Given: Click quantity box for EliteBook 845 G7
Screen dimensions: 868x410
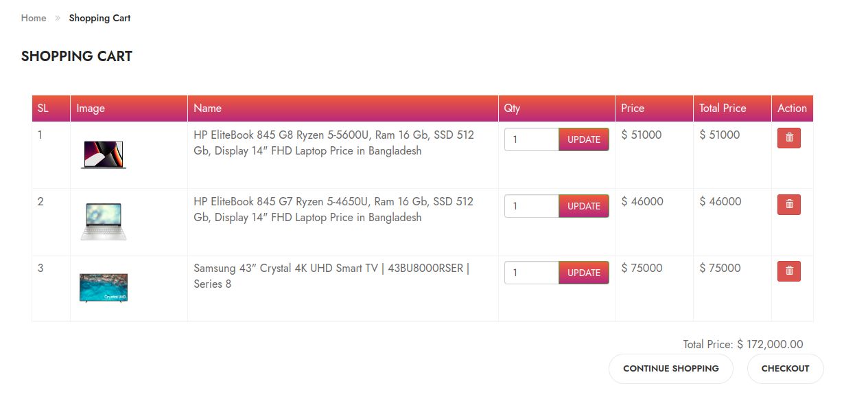Looking at the screenshot, I should (x=532, y=206).
